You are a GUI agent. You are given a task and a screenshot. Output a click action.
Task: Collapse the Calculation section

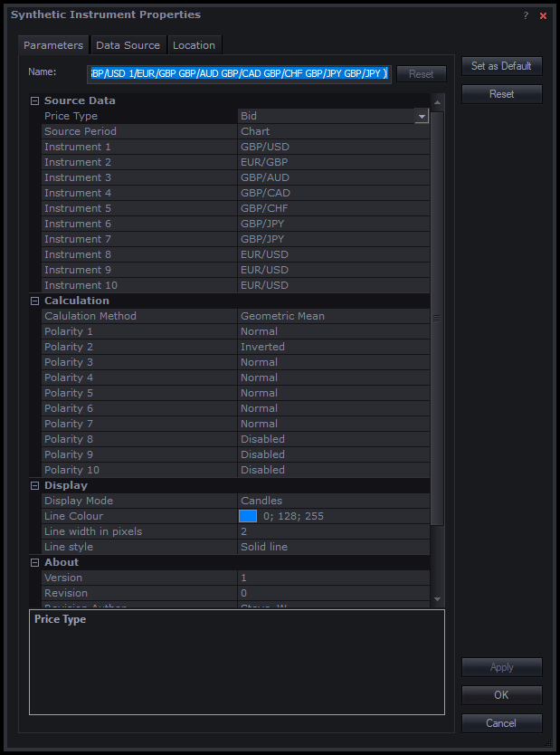tap(34, 301)
